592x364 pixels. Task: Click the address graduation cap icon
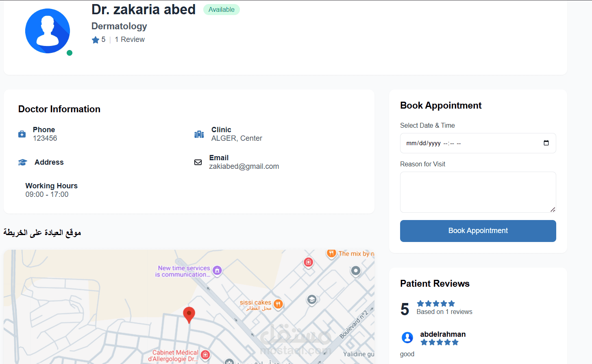pos(23,162)
